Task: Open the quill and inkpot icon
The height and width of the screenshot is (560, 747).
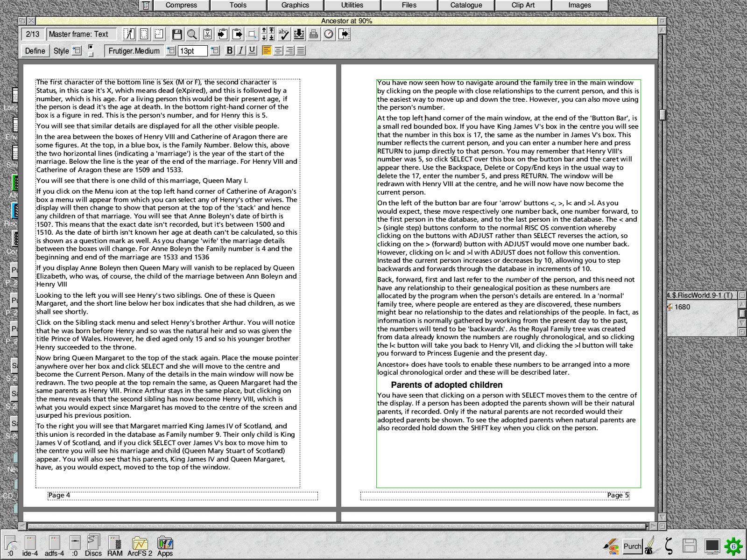Action: (649, 546)
